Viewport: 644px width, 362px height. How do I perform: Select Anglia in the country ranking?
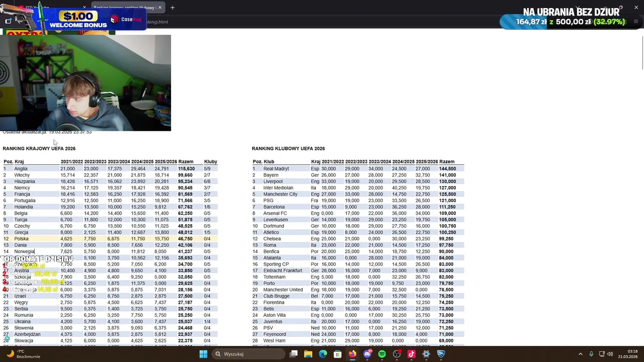pyautogui.click(x=21, y=169)
